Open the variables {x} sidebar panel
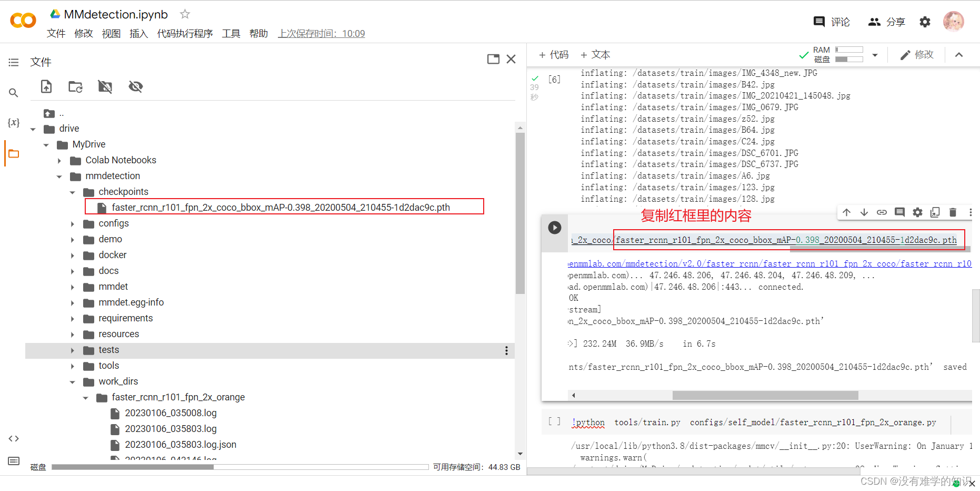 pyautogui.click(x=14, y=123)
